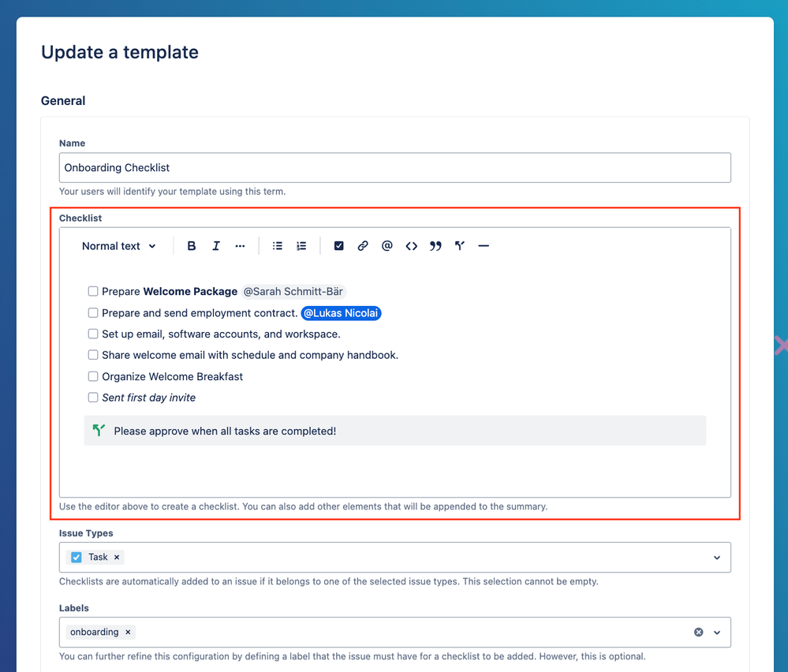Remove the Task issue type
This screenshot has width=788, height=672.
(x=117, y=557)
